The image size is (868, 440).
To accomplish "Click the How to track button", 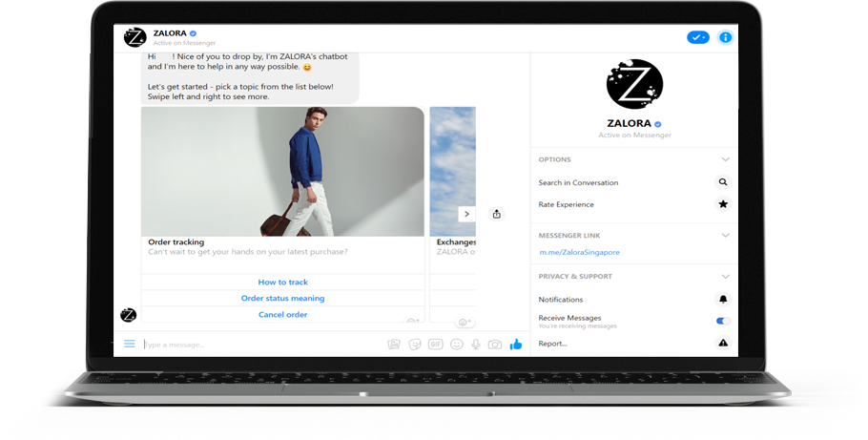I will (x=283, y=283).
